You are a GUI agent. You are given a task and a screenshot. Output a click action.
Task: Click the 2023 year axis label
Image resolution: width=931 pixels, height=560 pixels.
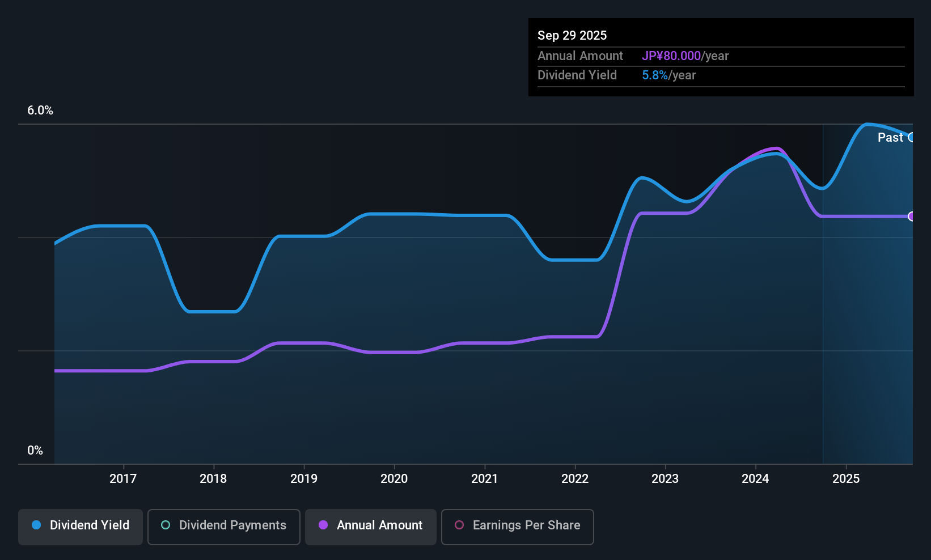tap(665, 479)
